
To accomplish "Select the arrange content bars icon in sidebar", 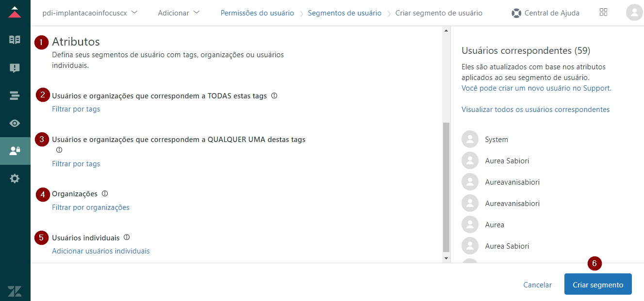I will (x=15, y=95).
